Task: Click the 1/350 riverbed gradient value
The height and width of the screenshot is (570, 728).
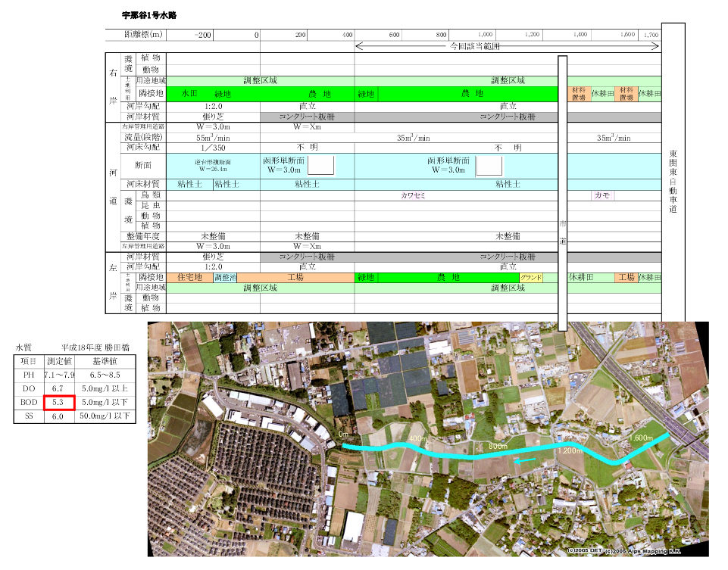Action: (213, 148)
